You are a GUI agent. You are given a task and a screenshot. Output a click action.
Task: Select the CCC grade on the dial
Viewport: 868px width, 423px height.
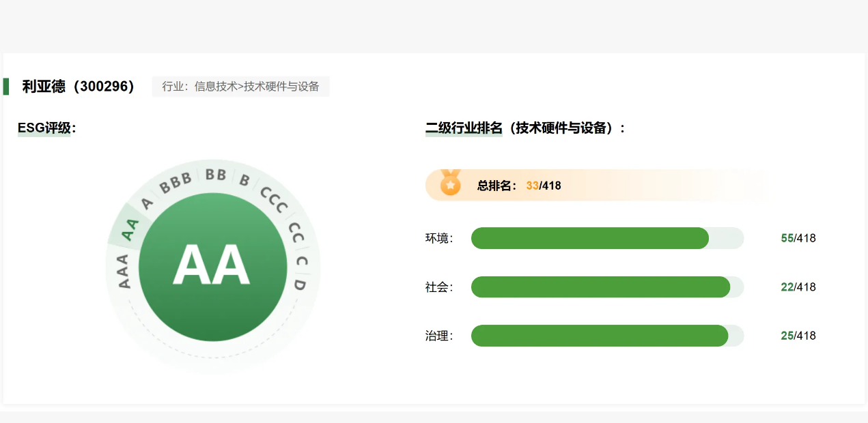[x=274, y=200]
